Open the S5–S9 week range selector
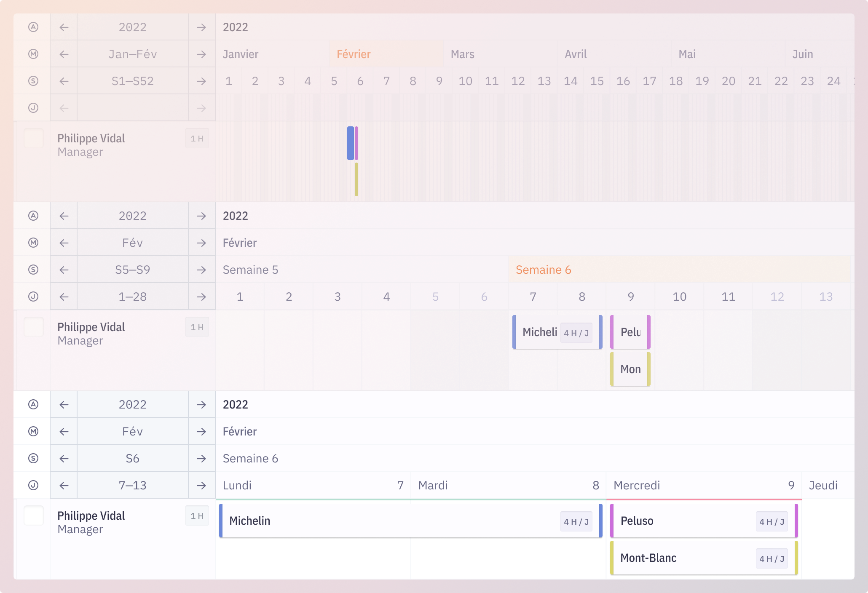Viewport: 868px width, 593px height. [x=132, y=270]
